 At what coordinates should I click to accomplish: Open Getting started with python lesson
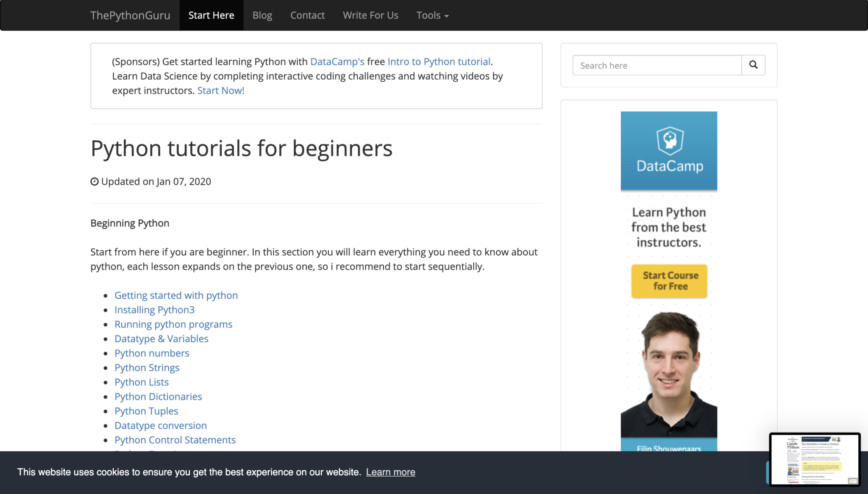(x=176, y=295)
